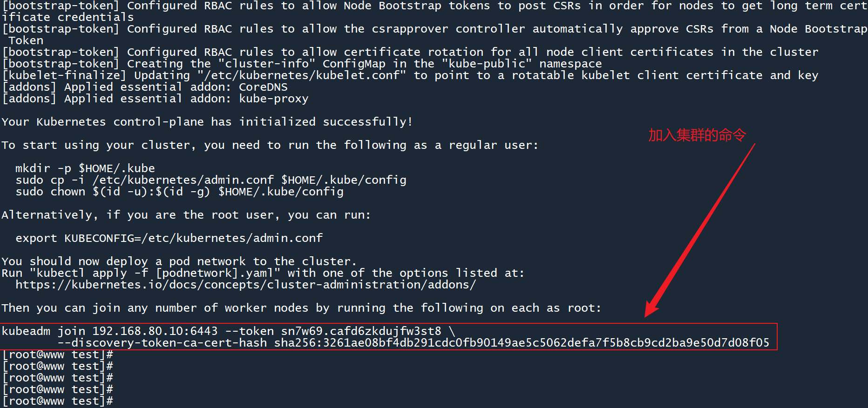Click the CoreDNS addon applied line
The image size is (868, 408).
pos(145,87)
